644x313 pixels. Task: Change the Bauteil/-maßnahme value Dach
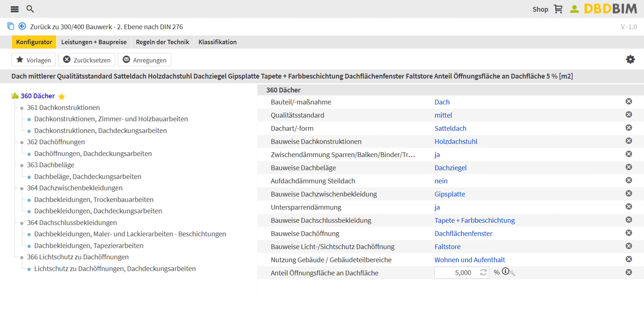[442, 102]
